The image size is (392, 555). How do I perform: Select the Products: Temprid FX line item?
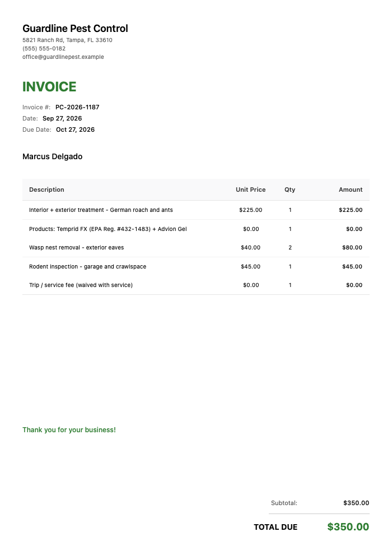click(108, 229)
